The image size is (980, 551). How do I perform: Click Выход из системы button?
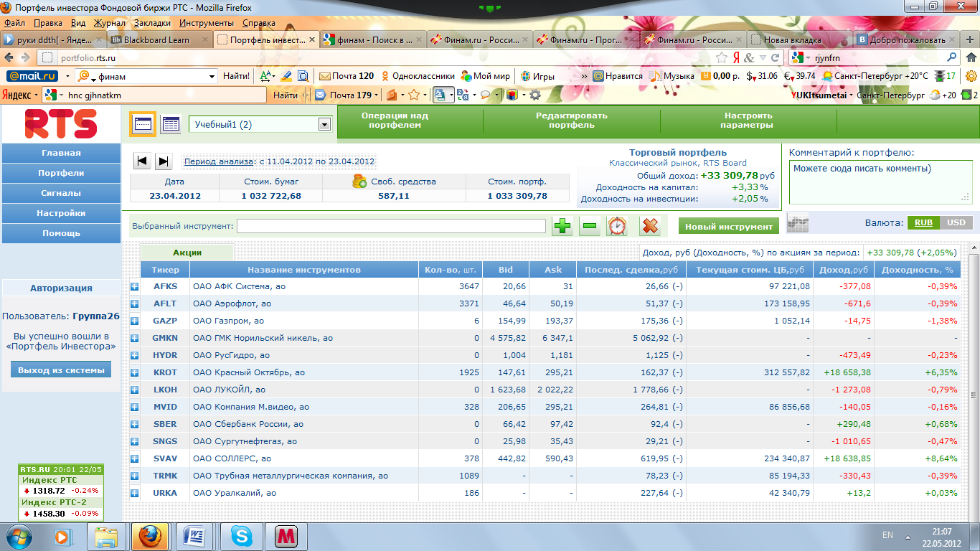(x=61, y=369)
